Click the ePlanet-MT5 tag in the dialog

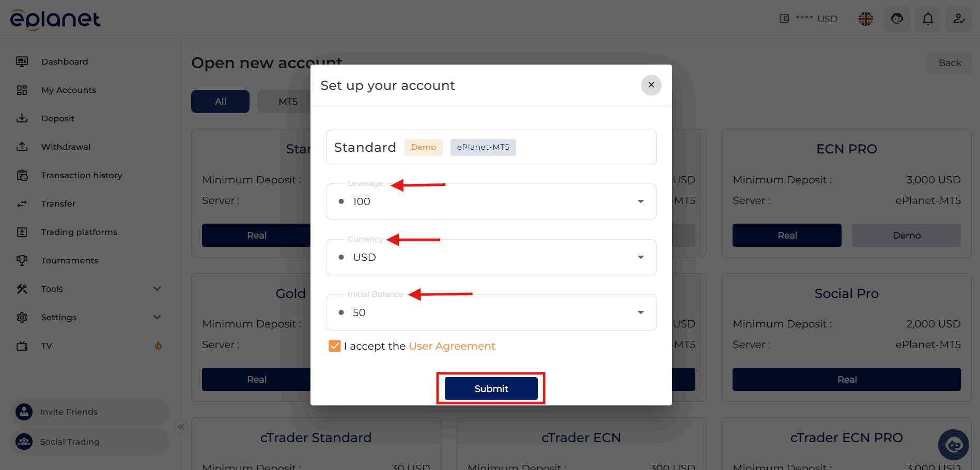[483, 147]
